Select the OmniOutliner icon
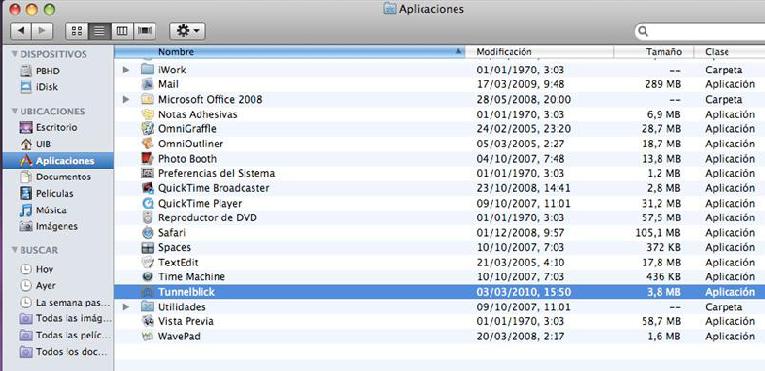 coord(147,144)
